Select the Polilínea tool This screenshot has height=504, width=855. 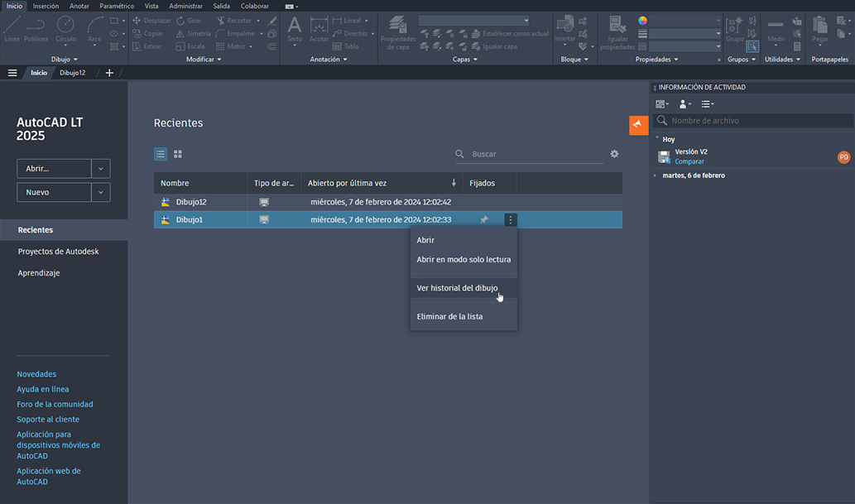(x=36, y=29)
